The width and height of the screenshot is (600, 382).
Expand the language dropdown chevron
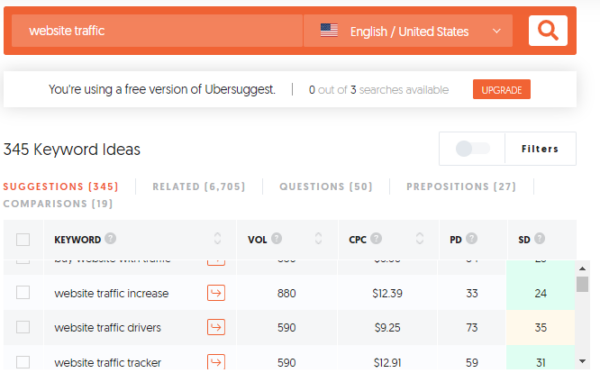point(496,31)
